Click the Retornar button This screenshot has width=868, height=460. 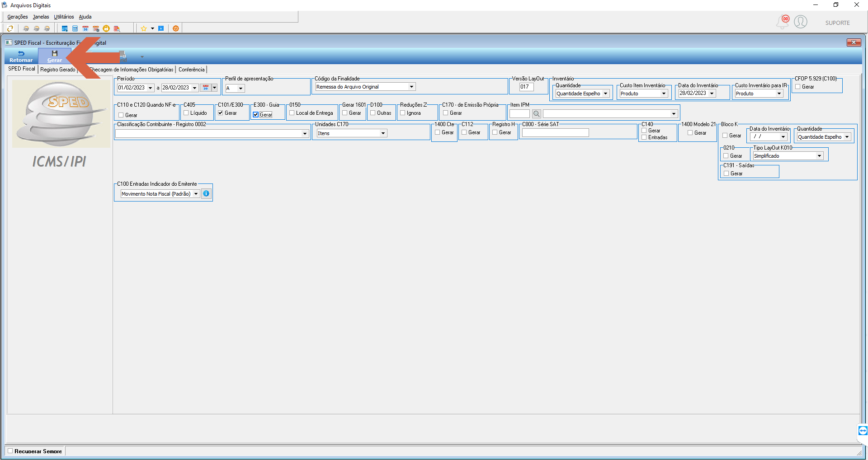(21, 56)
